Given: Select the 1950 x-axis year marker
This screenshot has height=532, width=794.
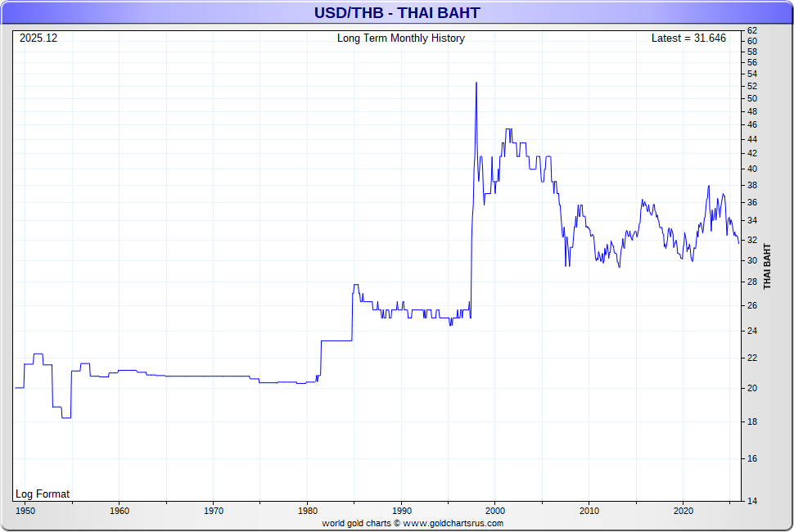Looking at the screenshot, I should pyautogui.click(x=25, y=511).
